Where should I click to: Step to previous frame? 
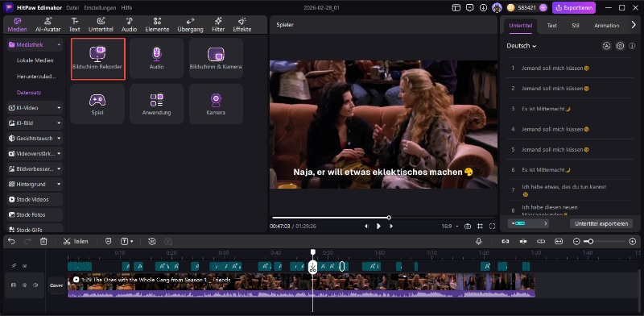[366, 227]
